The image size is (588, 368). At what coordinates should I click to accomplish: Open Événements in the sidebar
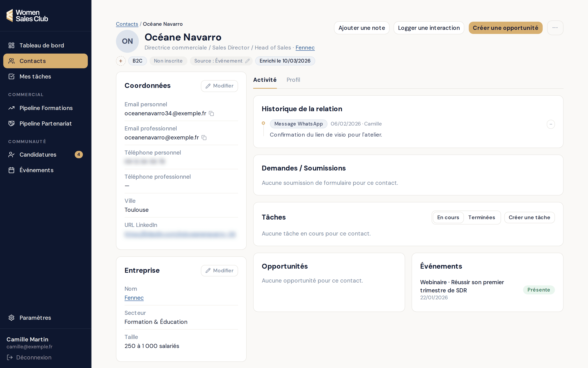46,170
